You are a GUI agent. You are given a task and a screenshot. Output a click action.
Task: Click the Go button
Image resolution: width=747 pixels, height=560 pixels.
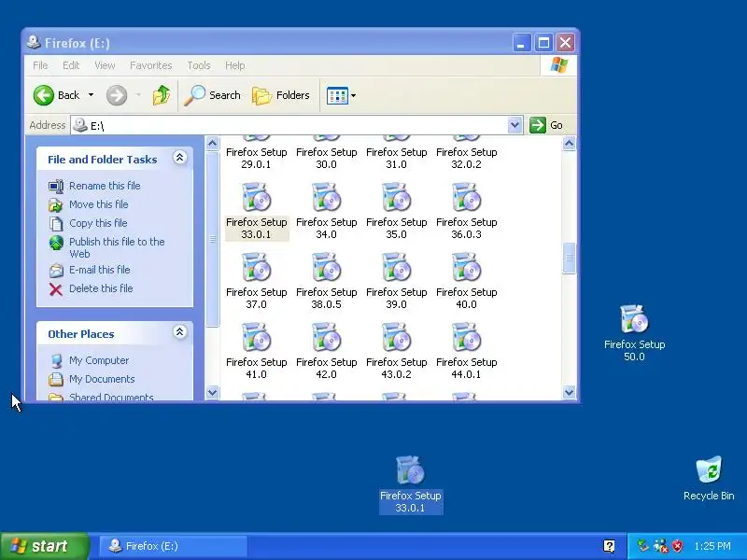(x=546, y=125)
